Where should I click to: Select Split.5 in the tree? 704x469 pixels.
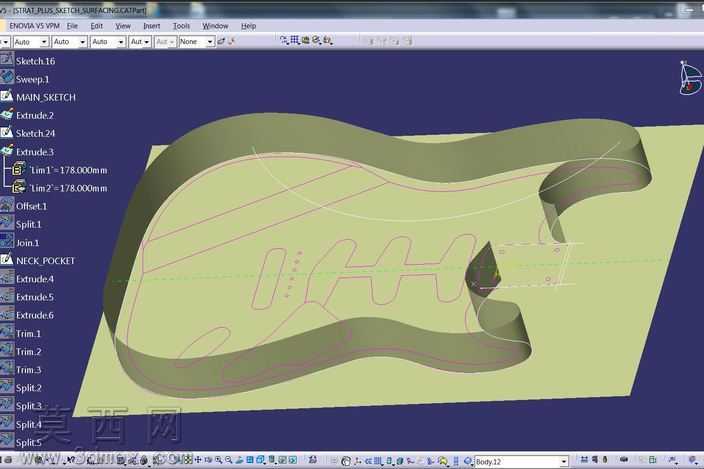pos(29,442)
